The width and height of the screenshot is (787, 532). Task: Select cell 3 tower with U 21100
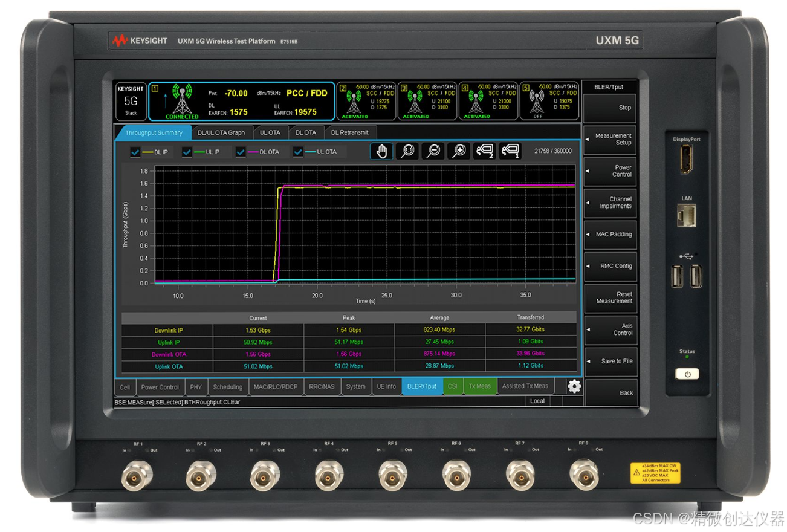(415, 101)
